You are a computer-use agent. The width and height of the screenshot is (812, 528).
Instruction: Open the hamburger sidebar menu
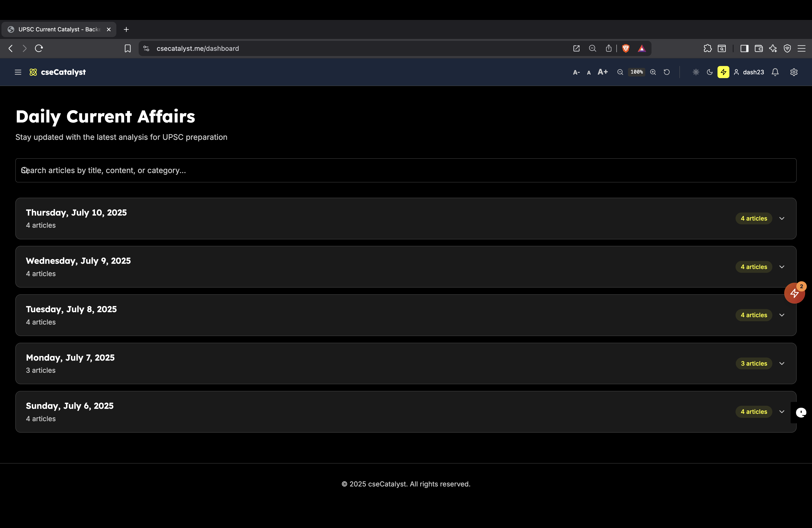click(x=18, y=72)
